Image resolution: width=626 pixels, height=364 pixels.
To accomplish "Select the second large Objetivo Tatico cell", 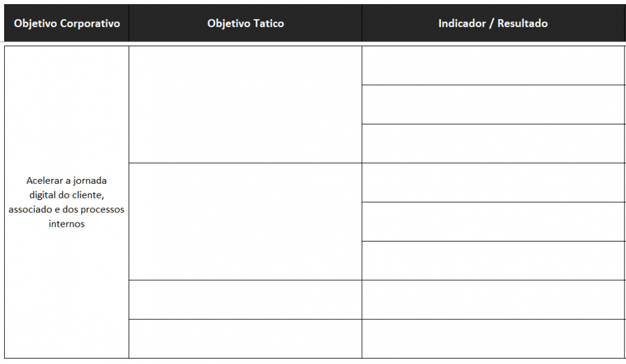I will pyautogui.click(x=245, y=221).
